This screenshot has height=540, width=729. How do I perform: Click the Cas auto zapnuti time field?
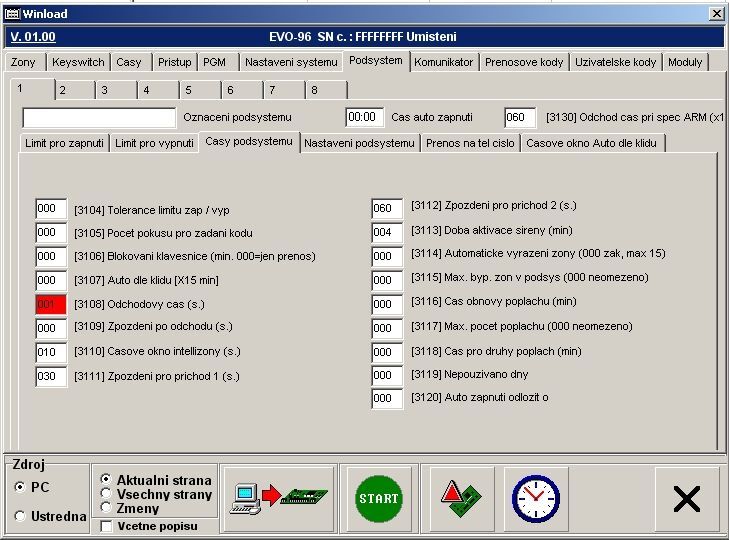pos(364,117)
